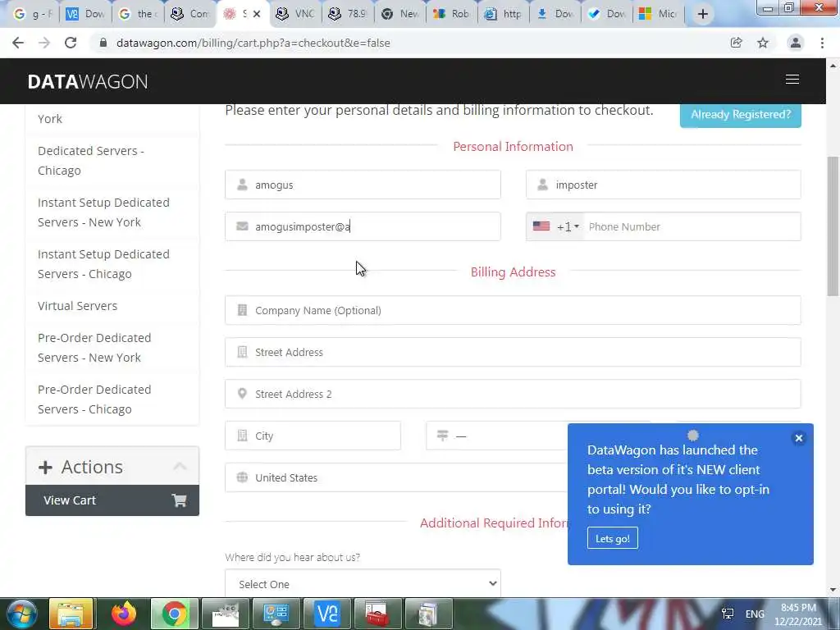Click the City field
Image resolution: width=840 pixels, height=630 pixels.
(x=313, y=436)
